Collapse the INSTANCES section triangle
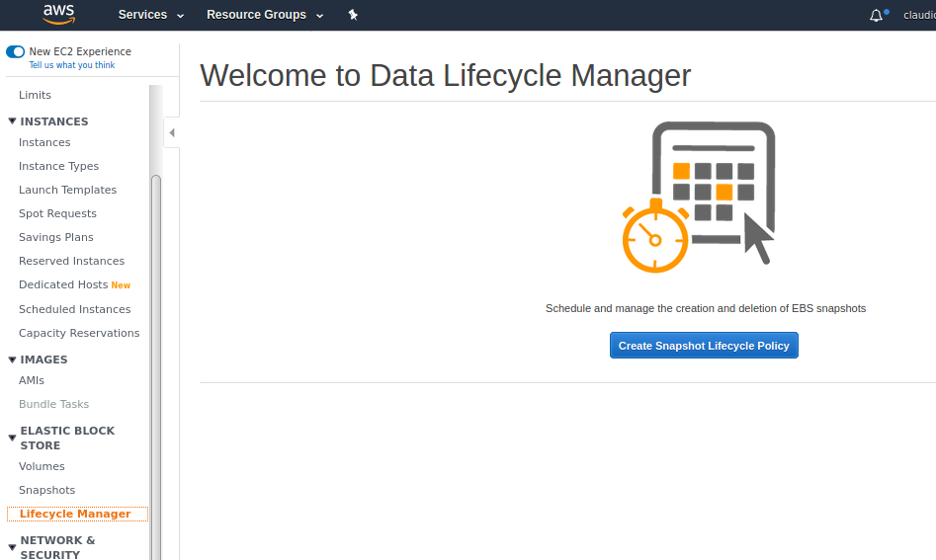936x560 pixels. pyautogui.click(x=12, y=121)
